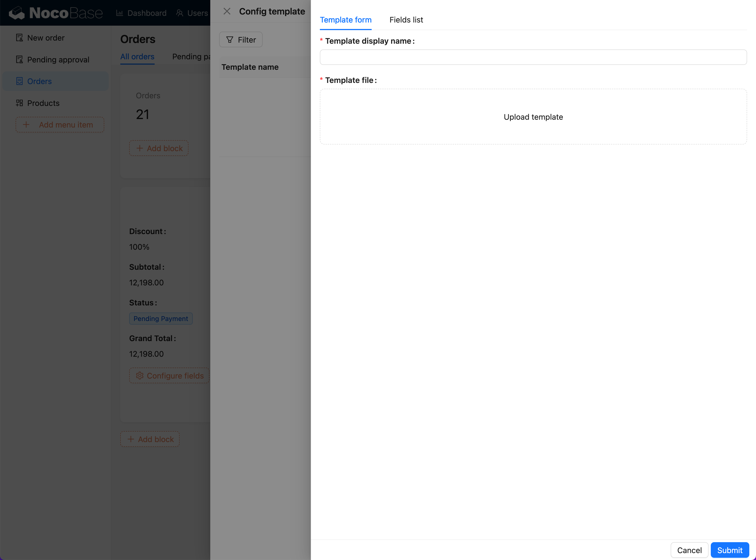Switch to the Fields list tab
The height and width of the screenshot is (560, 756).
[x=406, y=20]
